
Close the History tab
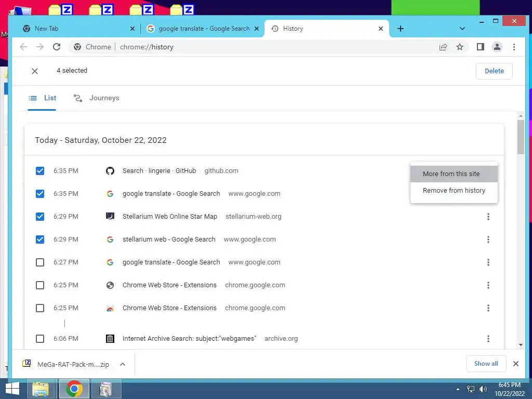coord(381,29)
